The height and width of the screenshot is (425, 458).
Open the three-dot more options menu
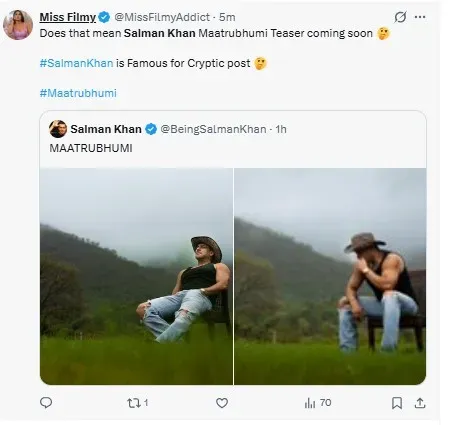pyautogui.click(x=420, y=17)
